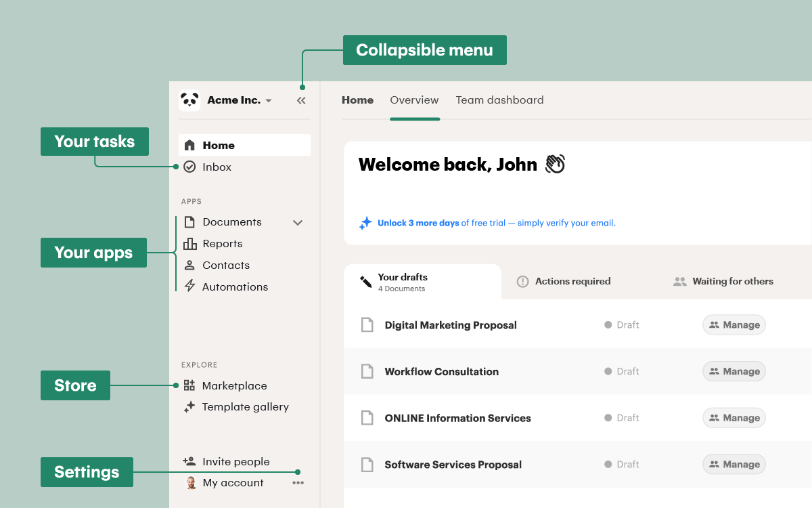The height and width of the screenshot is (508, 812).
Task: Click the Reports bar chart icon
Action: pyautogui.click(x=189, y=244)
